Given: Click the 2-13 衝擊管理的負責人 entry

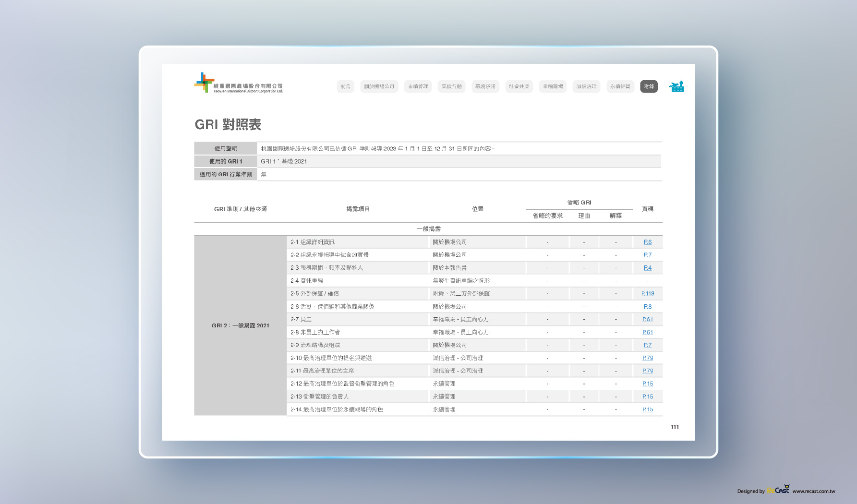Looking at the screenshot, I should (319, 396).
